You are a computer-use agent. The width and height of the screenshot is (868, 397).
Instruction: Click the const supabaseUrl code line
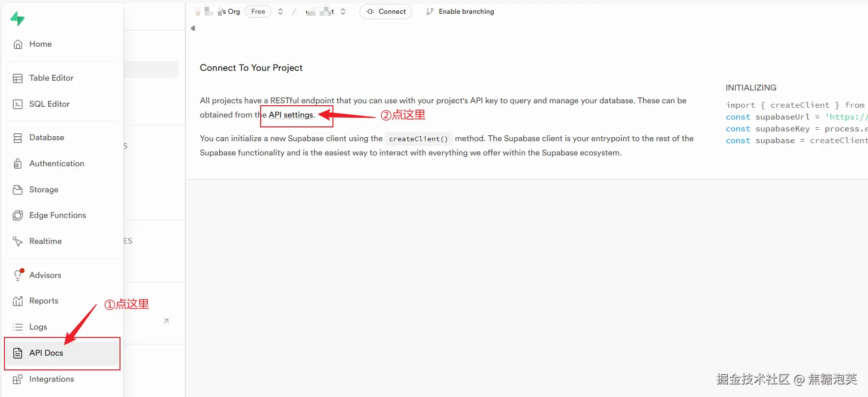[x=796, y=117]
